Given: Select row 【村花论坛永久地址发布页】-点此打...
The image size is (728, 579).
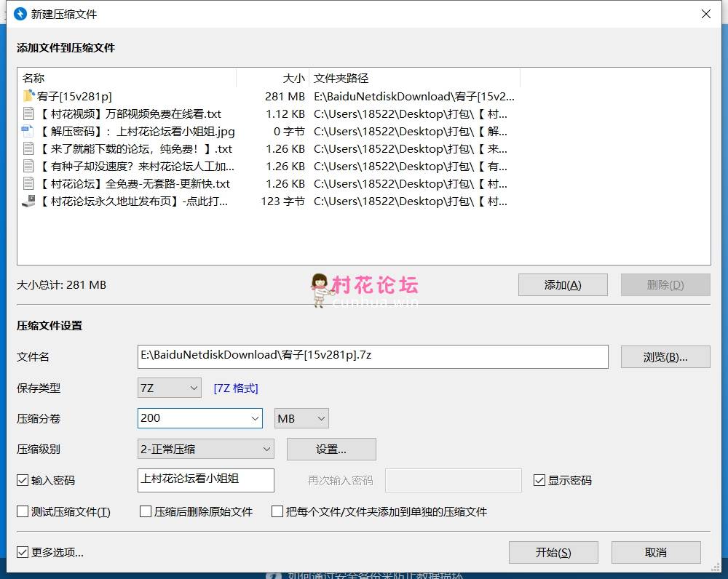Looking at the screenshot, I should pyautogui.click(x=269, y=201).
